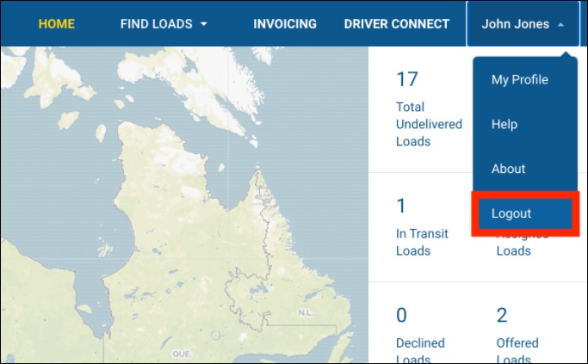Choose Help in the dropdown menu
Image resolution: width=588 pixels, height=364 pixels.
point(504,125)
